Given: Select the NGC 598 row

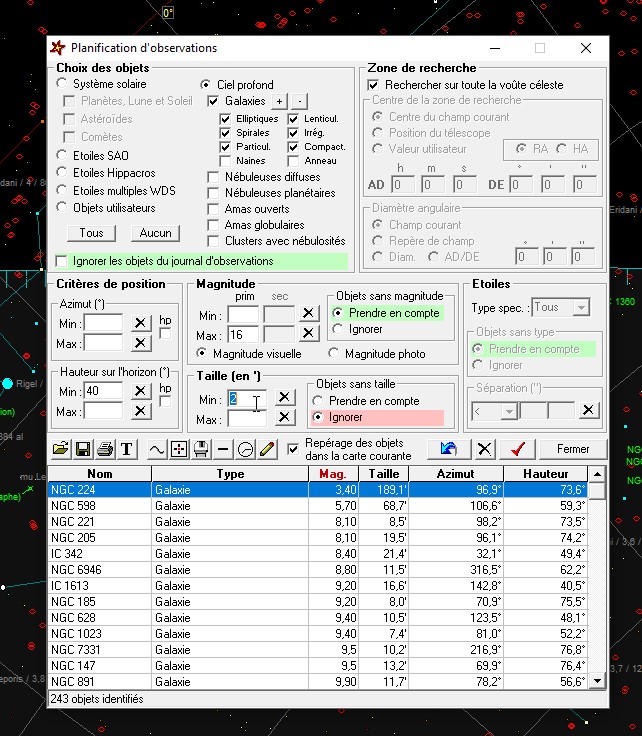Looking at the screenshot, I should click(x=318, y=506).
